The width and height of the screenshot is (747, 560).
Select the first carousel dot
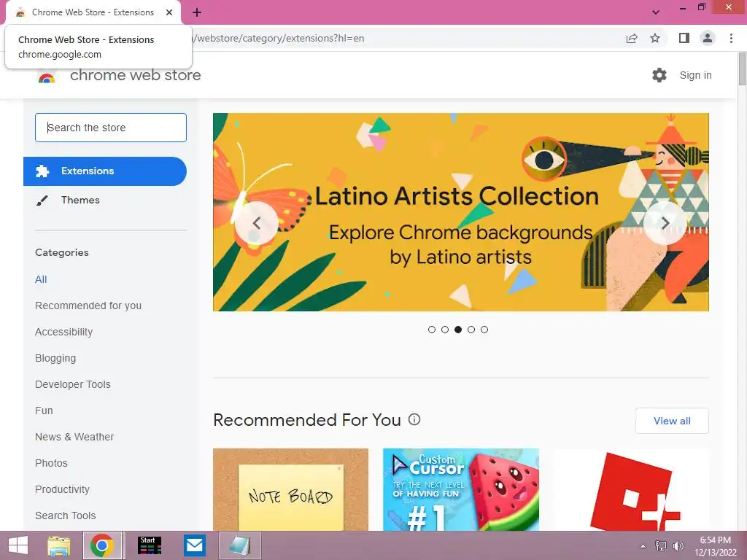pos(432,330)
